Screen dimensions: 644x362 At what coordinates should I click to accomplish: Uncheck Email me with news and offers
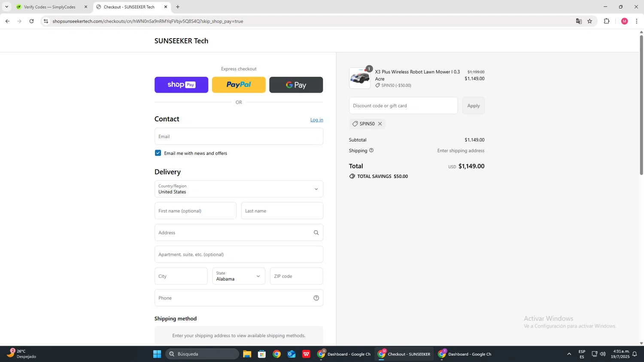(x=158, y=153)
